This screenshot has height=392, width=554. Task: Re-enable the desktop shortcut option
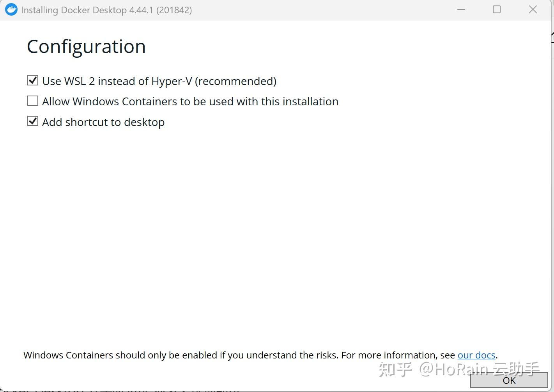tap(33, 121)
